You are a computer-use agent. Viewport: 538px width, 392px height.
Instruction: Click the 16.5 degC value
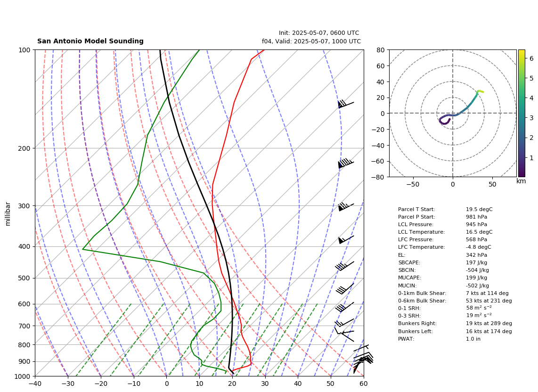(479, 232)
